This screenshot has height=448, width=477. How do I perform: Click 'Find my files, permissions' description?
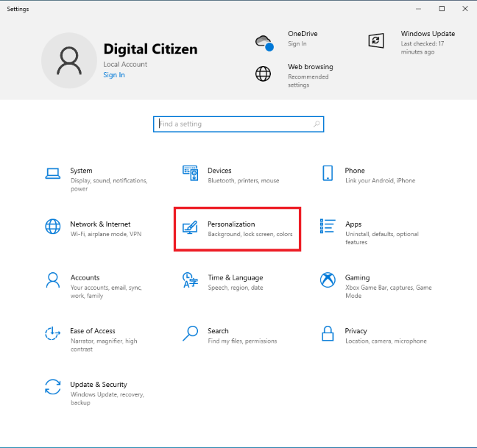click(242, 341)
